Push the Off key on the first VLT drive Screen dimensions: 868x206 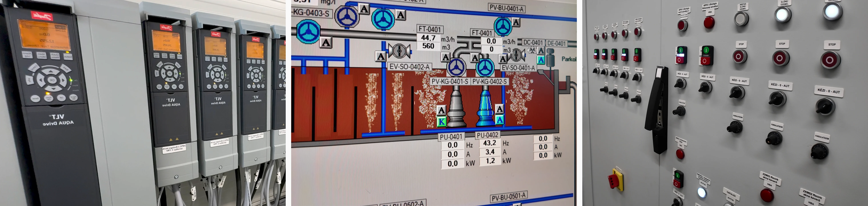[61, 98]
